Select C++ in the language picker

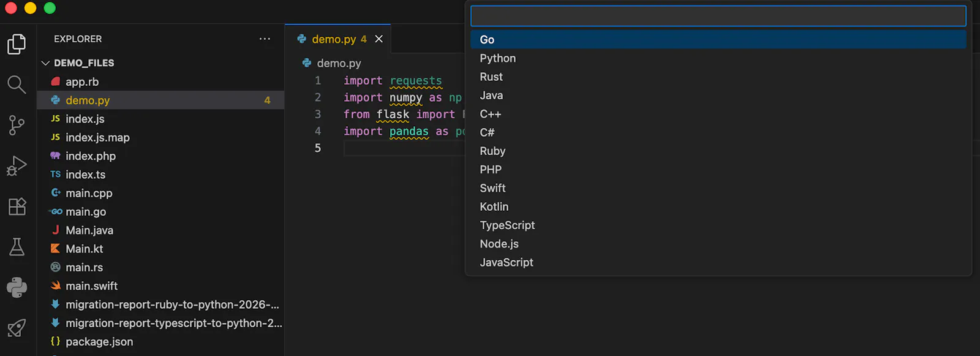coord(718,114)
